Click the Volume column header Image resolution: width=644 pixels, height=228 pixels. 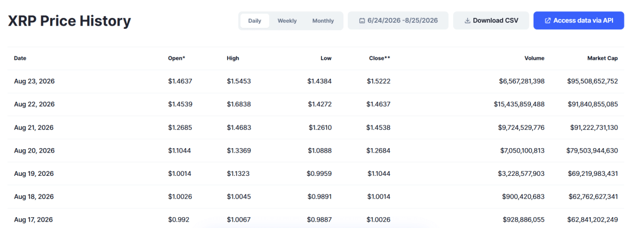coord(534,58)
